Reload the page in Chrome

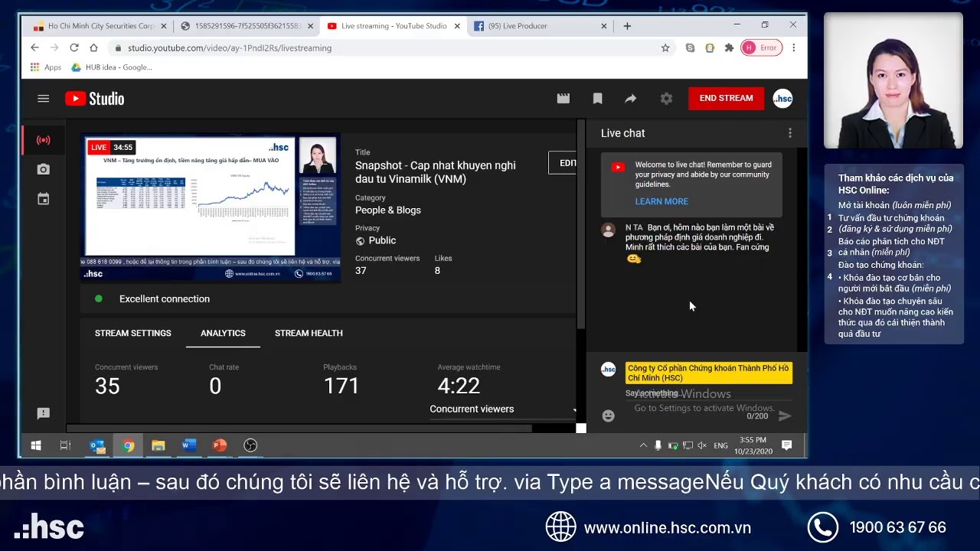(x=74, y=47)
